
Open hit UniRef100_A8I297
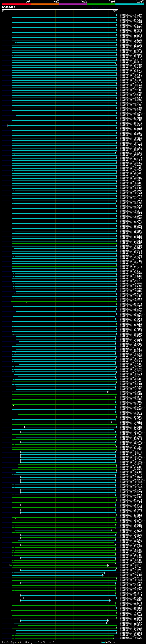pos(131,15)
